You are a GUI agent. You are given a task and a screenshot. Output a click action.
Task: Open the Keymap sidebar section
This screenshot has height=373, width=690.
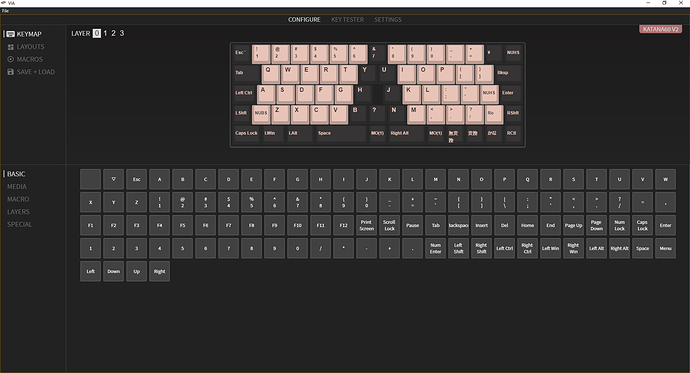tap(24, 34)
